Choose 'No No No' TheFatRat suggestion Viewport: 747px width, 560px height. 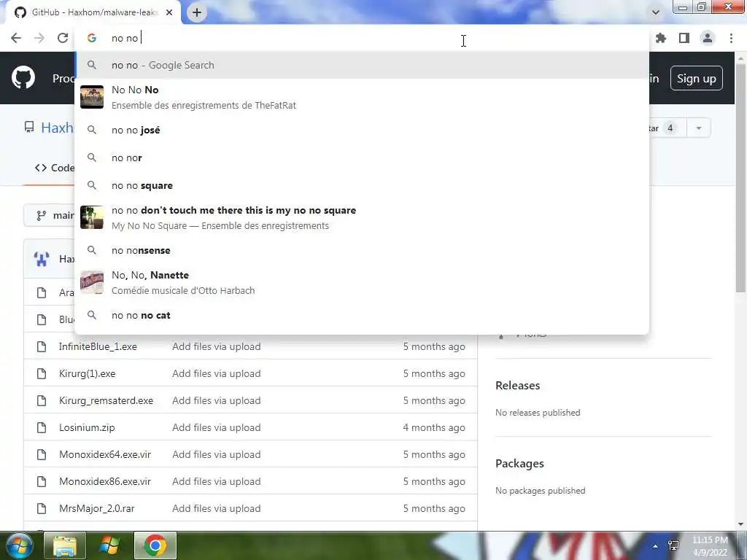(x=362, y=97)
